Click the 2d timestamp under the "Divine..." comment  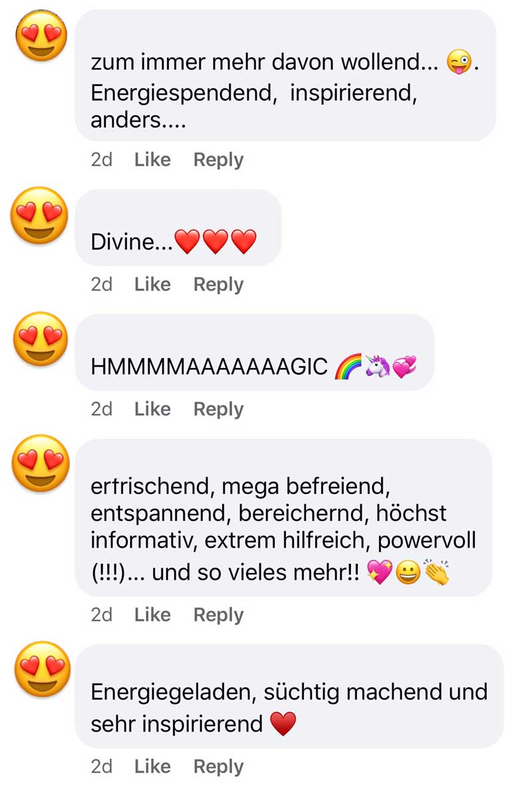point(101,284)
